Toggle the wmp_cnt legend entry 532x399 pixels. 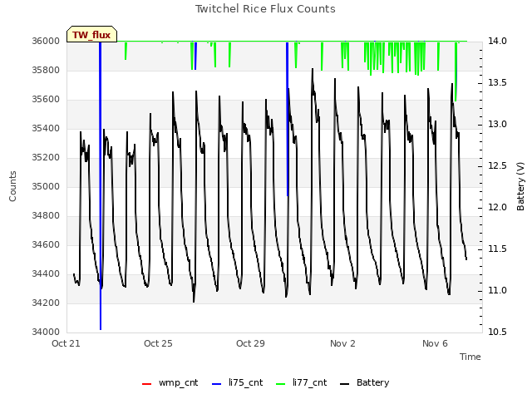[x=170, y=382]
